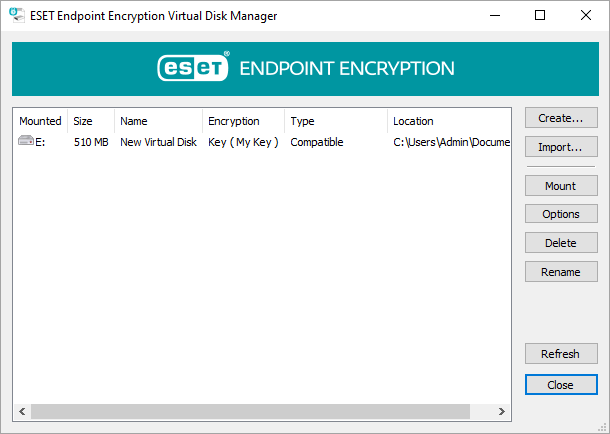
Task: Click the ESET logo in the banner
Action: point(193,67)
